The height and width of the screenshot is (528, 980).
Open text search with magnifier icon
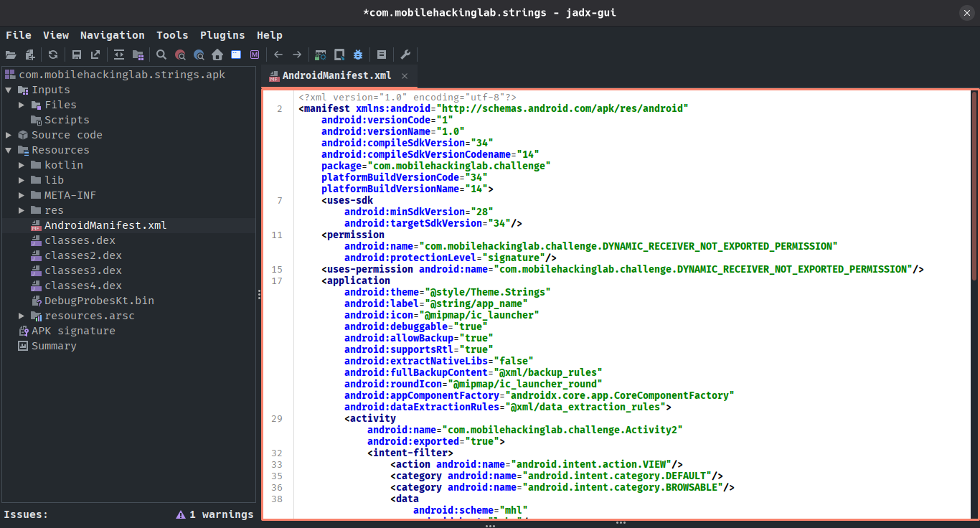161,55
